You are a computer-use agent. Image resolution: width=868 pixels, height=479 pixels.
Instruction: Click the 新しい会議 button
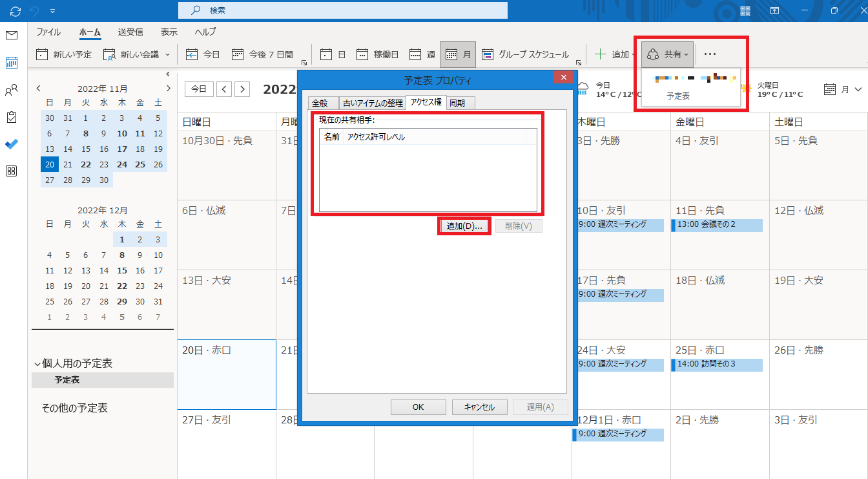point(130,54)
